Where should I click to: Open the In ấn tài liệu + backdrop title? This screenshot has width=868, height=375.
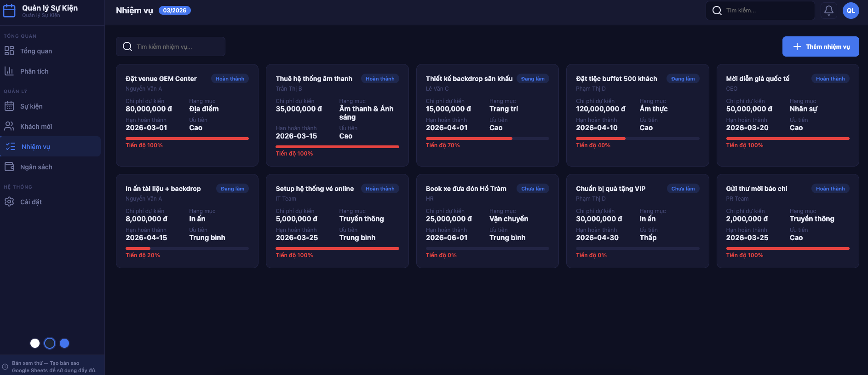tap(163, 189)
